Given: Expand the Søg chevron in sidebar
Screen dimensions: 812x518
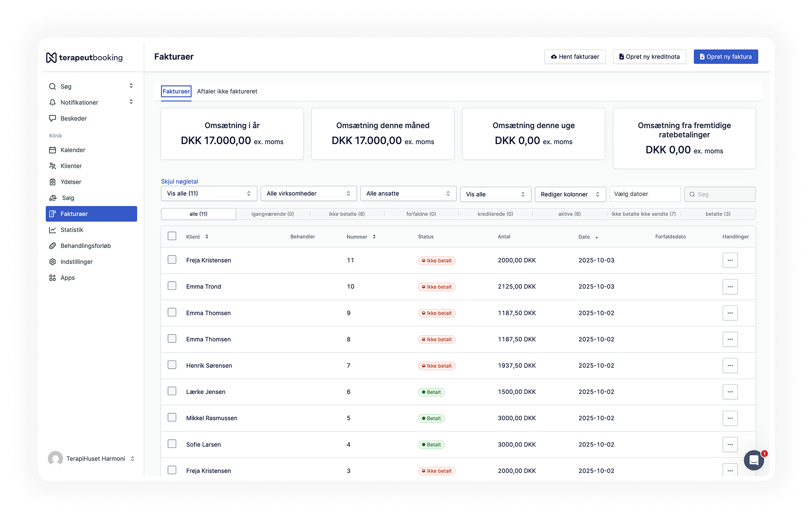Looking at the screenshot, I should (131, 86).
